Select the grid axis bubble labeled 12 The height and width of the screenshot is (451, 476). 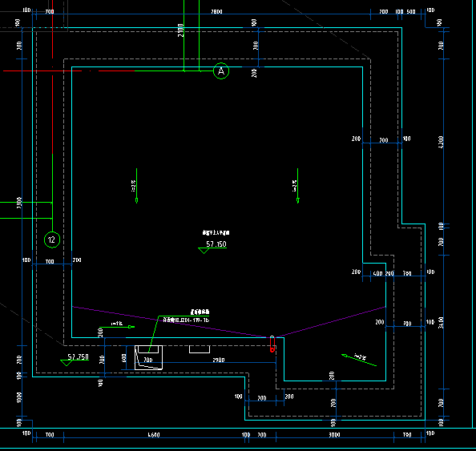[52, 240]
